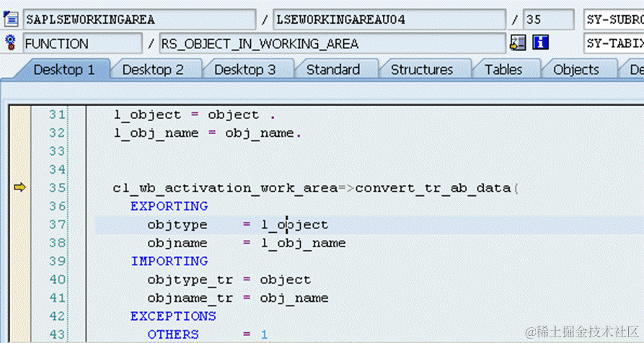
Task: Click the objtype parameter on line 37
Action: [x=177, y=225]
